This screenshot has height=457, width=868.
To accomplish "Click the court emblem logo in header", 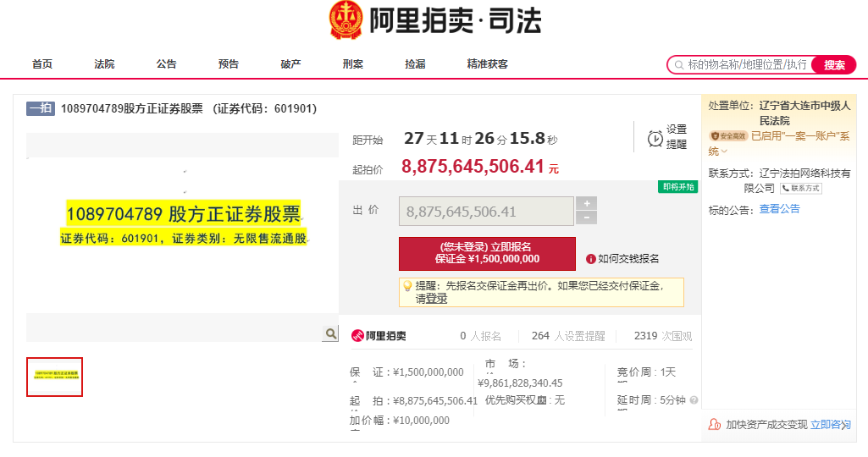I will [x=346, y=20].
